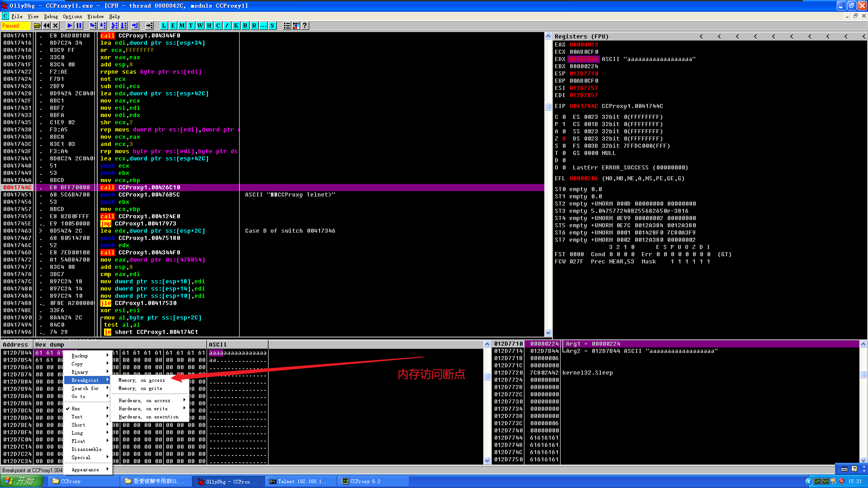Click the Trace into toolbar icon
Image resolution: width=868 pixels, height=488 pixels.
click(114, 26)
